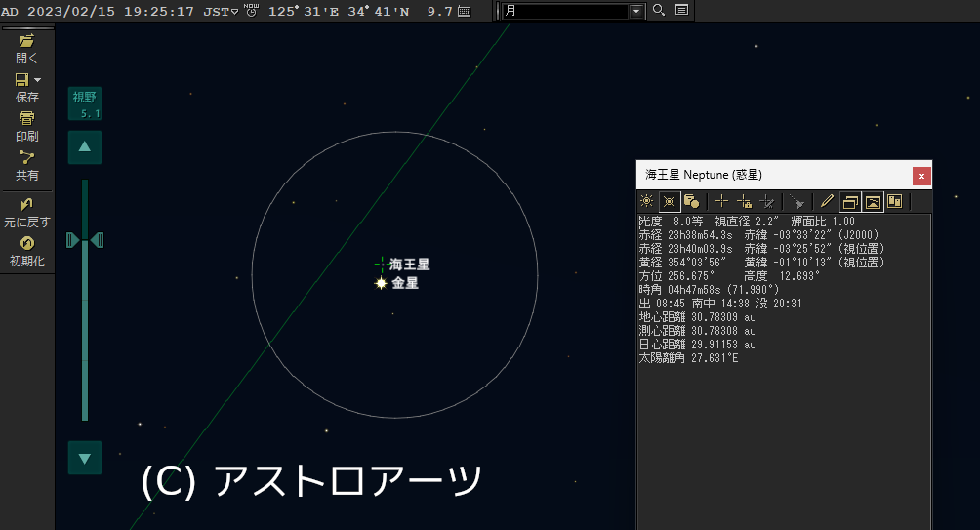Click the list icon beside search
The height and width of the screenshot is (530, 980).
tap(682, 10)
